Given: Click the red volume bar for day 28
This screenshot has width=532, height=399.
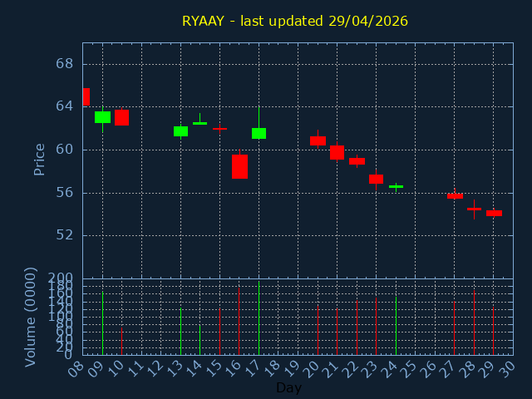Looking at the screenshot, I should tap(474, 323).
